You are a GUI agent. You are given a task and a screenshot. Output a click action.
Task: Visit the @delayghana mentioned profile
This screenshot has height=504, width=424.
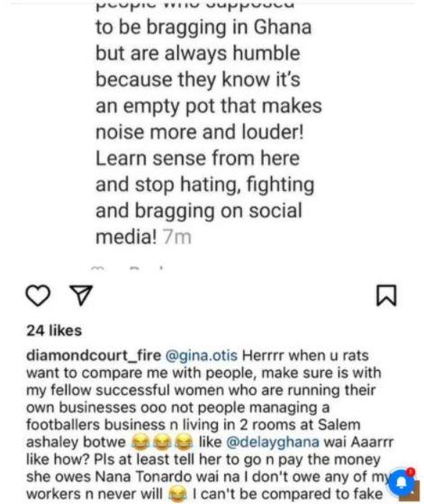click(x=273, y=442)
